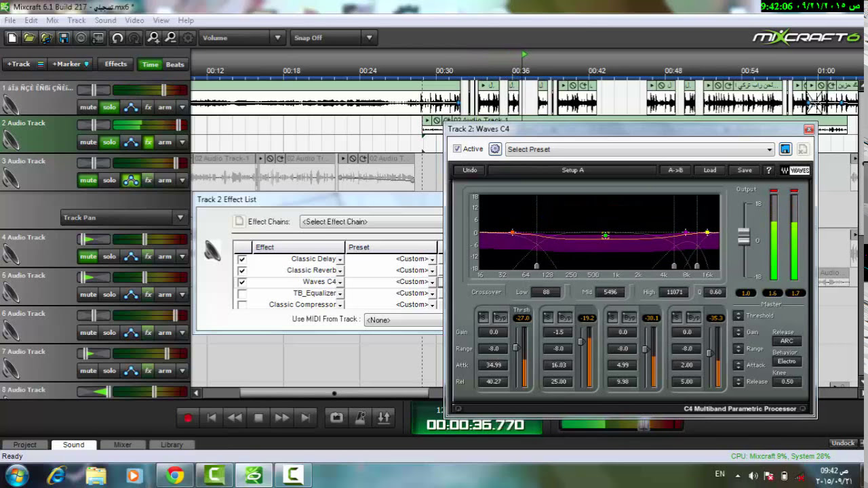Open Classic Delay effect name dropdown

coord(340,260)
